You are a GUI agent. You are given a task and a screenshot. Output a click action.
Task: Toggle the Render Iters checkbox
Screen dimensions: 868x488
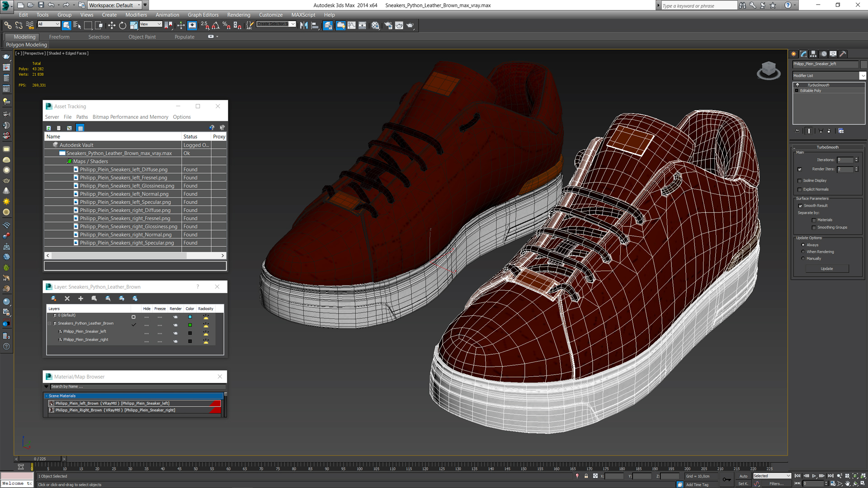(x=800, y=169)
